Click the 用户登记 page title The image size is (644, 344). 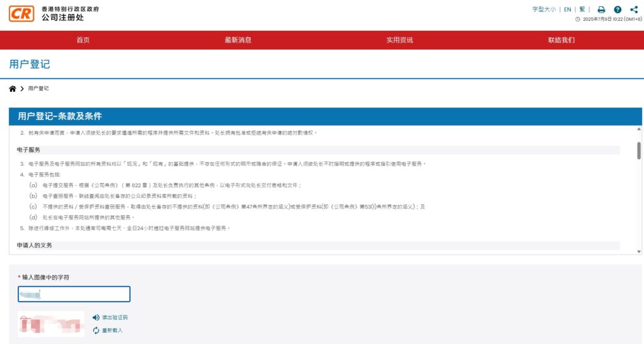pos(30,64)
